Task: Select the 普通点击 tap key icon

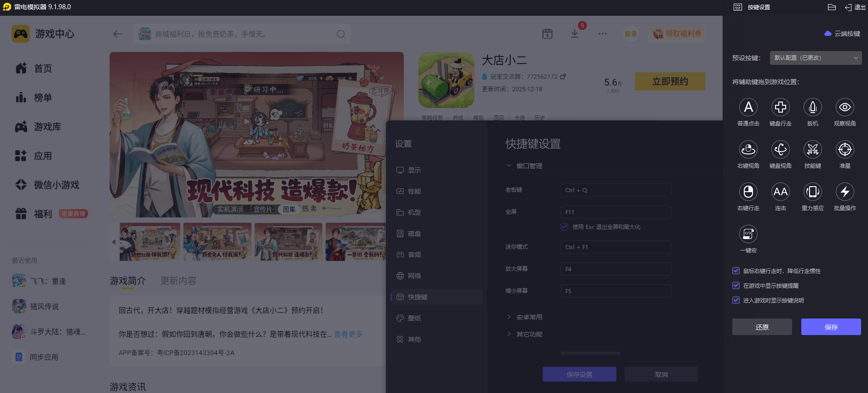Action: (748, 108)
